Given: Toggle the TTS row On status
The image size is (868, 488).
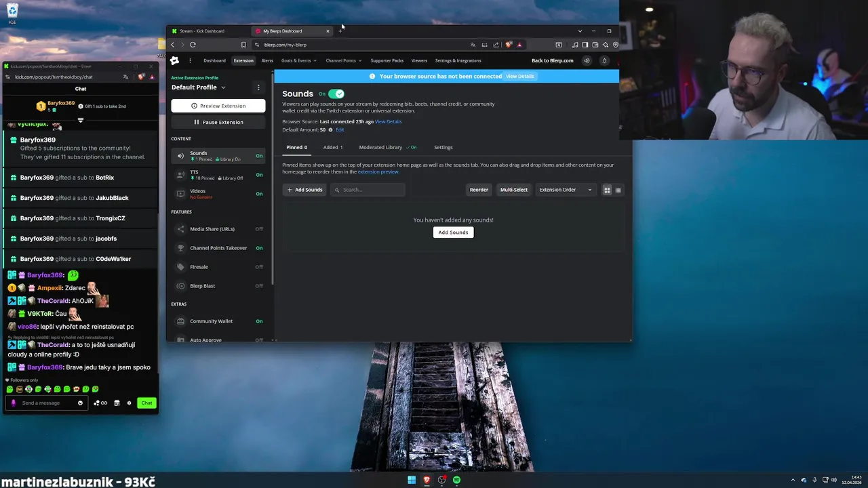Looking at the screenshot, I should pyautogui.click(x=259, y=175).
